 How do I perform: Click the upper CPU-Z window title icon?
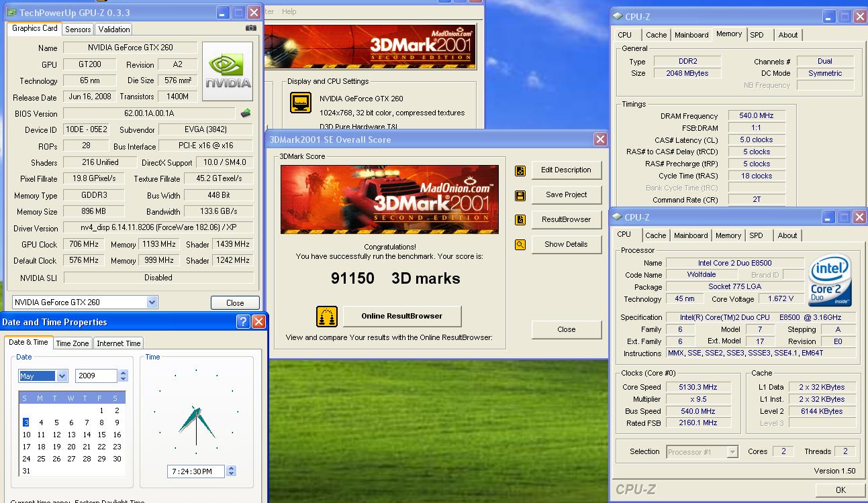coord(618,17)
